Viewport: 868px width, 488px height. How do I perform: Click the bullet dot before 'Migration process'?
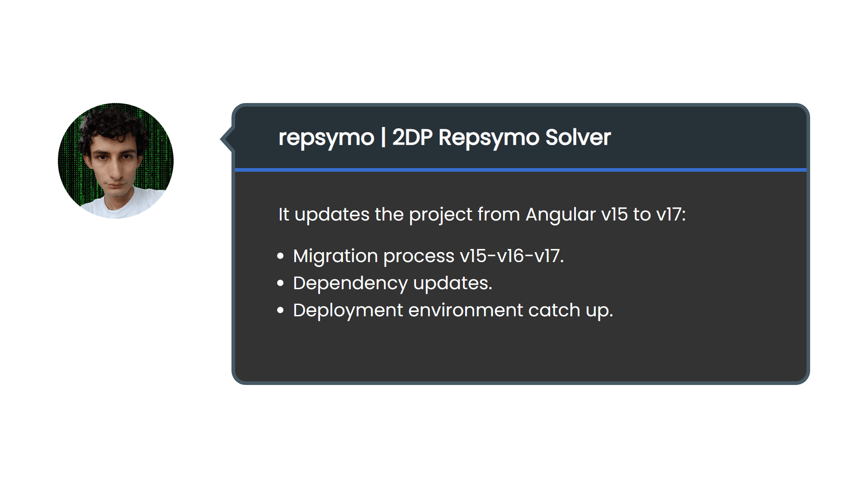point(280,256)
